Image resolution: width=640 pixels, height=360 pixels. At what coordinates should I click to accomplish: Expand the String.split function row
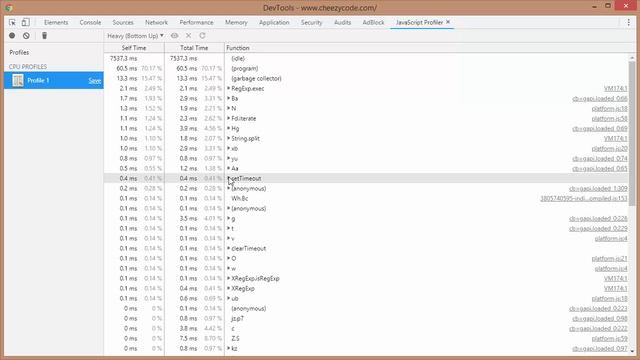(x=229, y=138)
